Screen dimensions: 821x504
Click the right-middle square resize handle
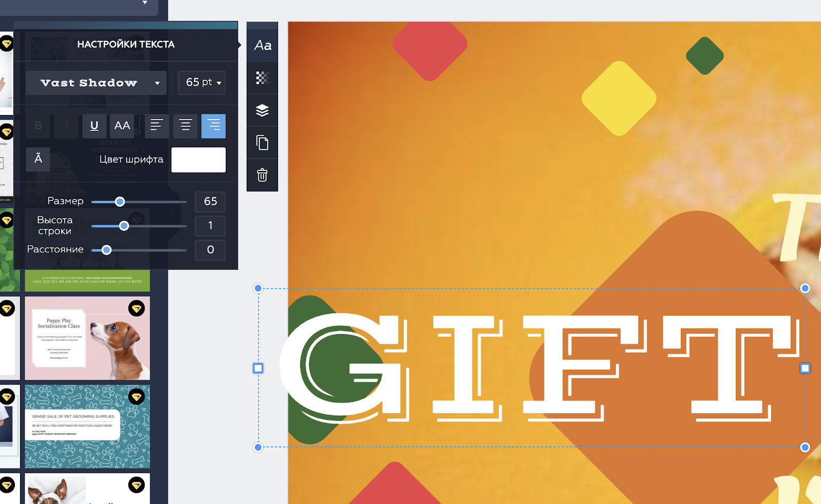coord(805,368)
